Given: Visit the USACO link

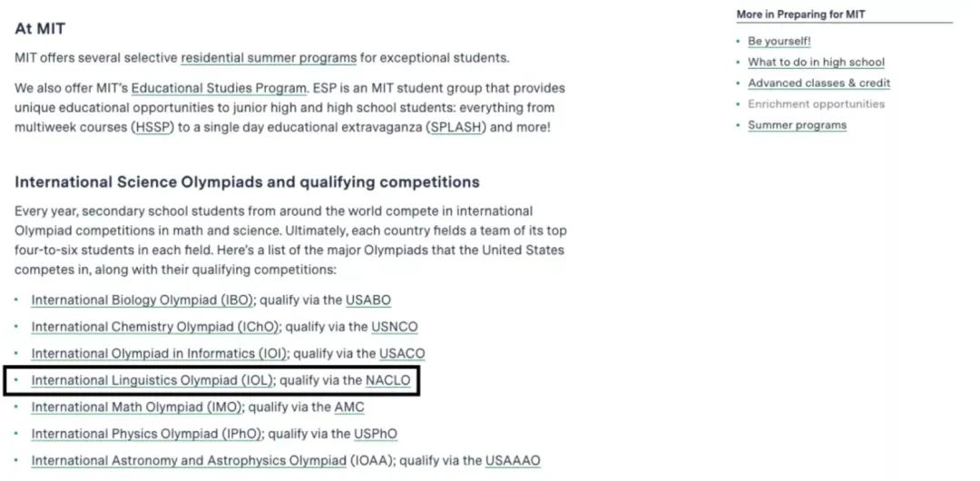Looking at the screenshot, I should pyautogui.click(x=402, y=353).
